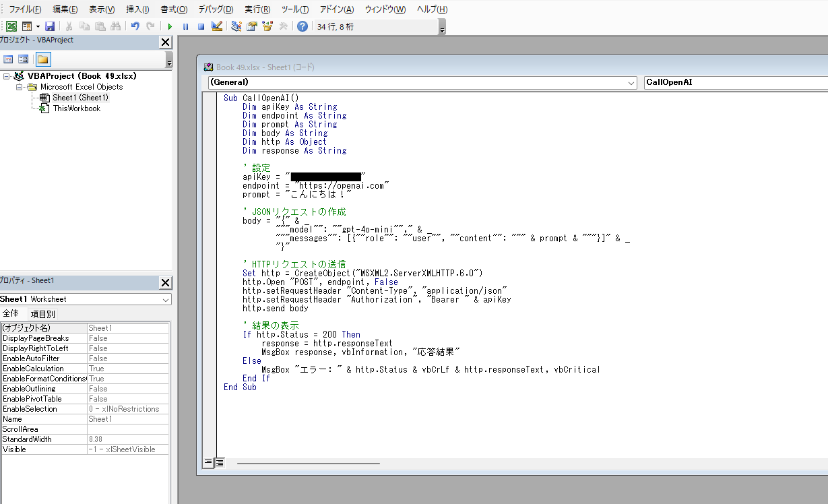Screen dimensions: 828x504
Task: Pause execution with the Break icon
Action: 185,26
